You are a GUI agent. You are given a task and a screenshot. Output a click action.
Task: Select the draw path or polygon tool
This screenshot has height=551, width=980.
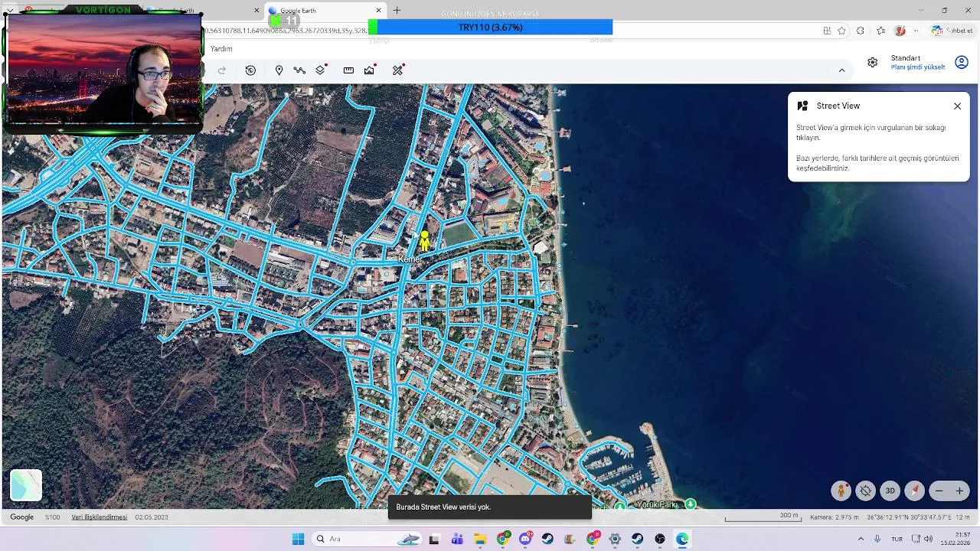(x=299, y=70)
